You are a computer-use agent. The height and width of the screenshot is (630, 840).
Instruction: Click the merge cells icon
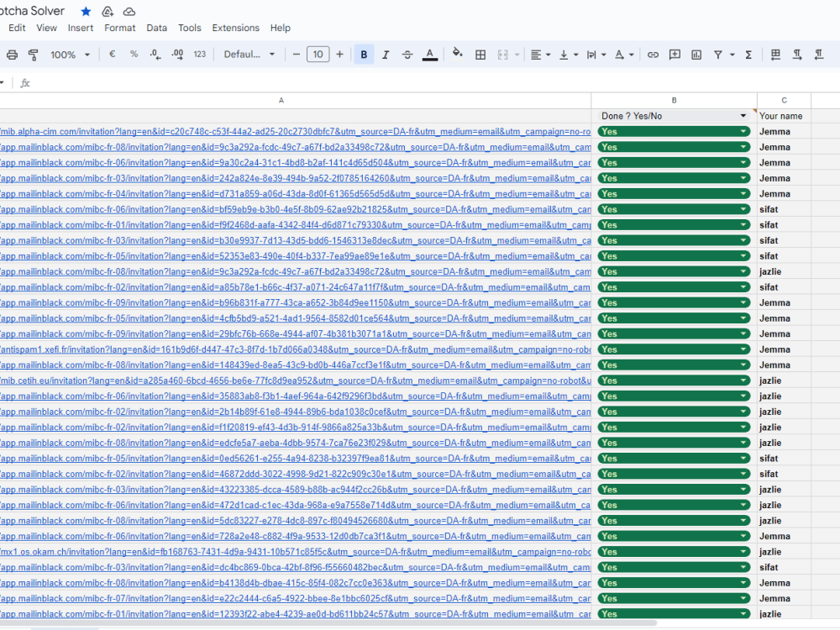pyautogui.click(x=502, y=55)
